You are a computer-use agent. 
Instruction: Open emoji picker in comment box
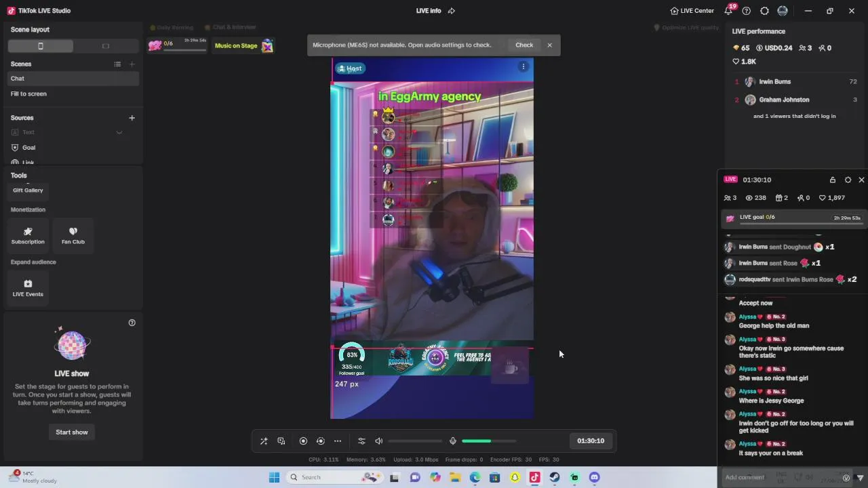click(x=846, y=478)
